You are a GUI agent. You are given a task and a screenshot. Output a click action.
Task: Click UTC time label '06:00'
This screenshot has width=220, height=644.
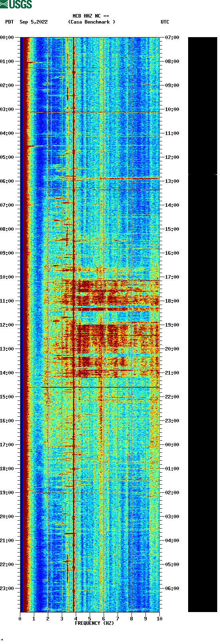pos(172,589)
